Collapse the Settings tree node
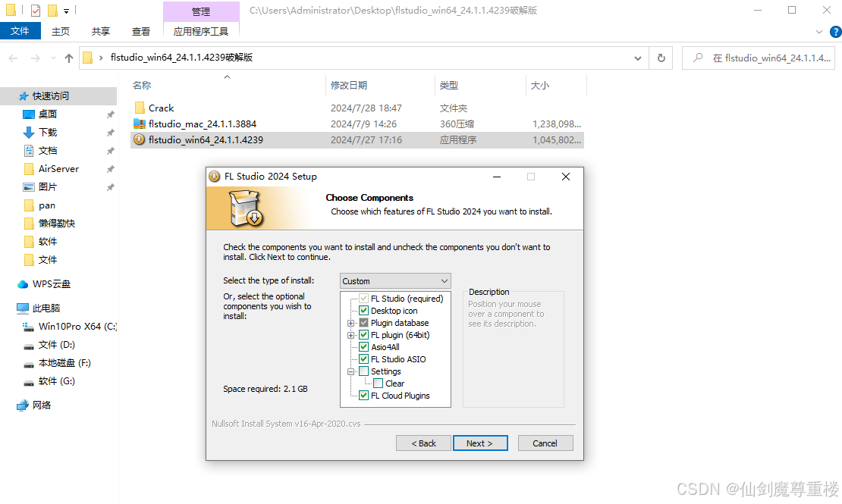 point(350,371)
